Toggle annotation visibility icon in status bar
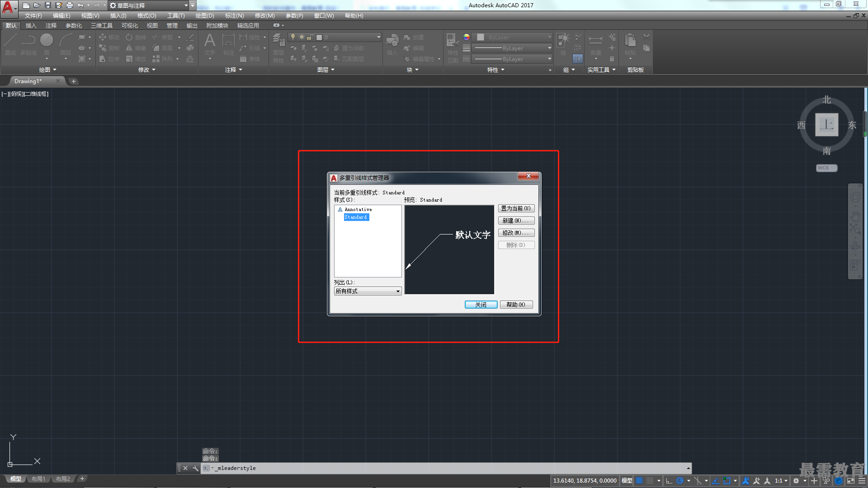This screenshot has height=488, width=868. 745,481
